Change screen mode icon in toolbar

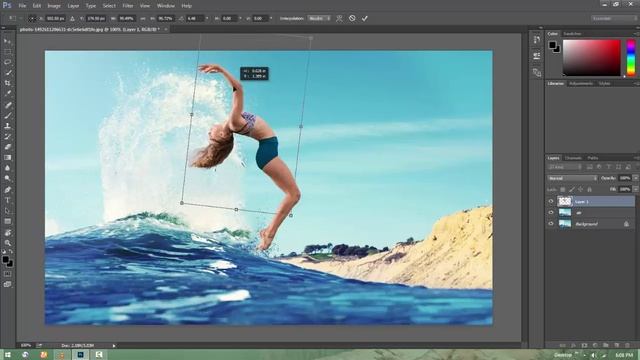point(7,284)
